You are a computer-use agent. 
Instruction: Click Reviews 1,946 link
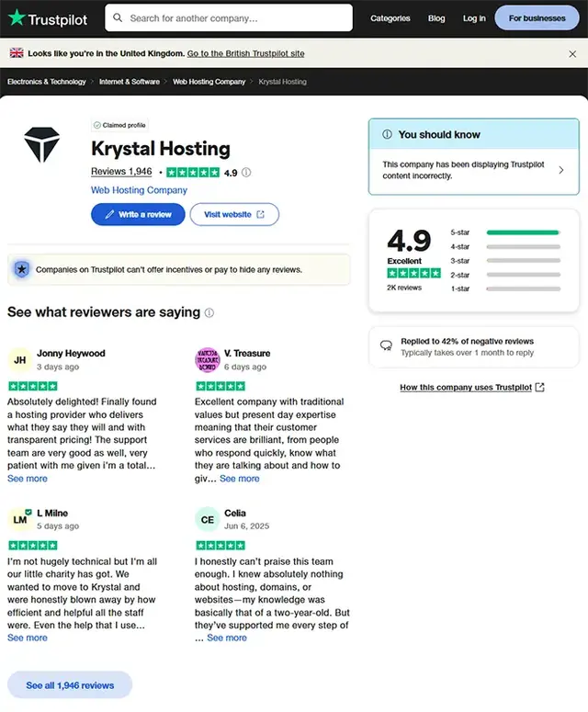point(121,172)
